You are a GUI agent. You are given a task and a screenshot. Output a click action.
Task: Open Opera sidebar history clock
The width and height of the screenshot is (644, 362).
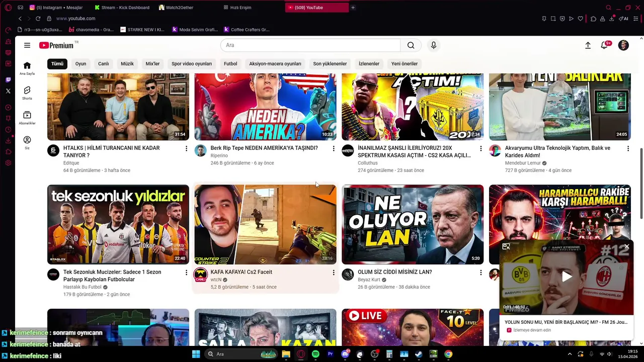coord(8,130)
